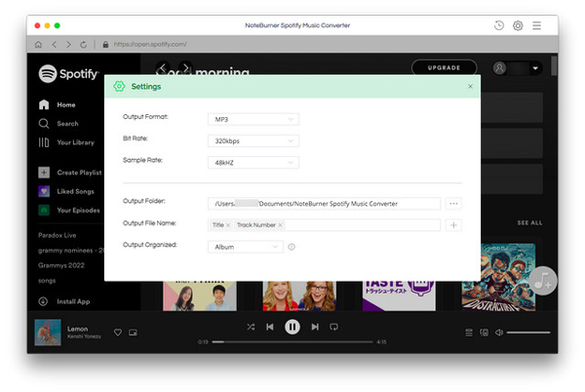Toggle repeat mode

333,327
